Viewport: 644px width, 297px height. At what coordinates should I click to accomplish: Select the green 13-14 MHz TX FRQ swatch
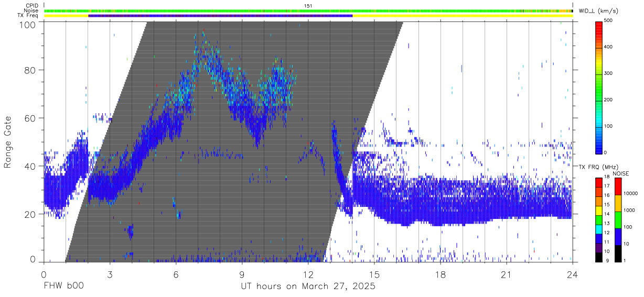tap(599, 219)
